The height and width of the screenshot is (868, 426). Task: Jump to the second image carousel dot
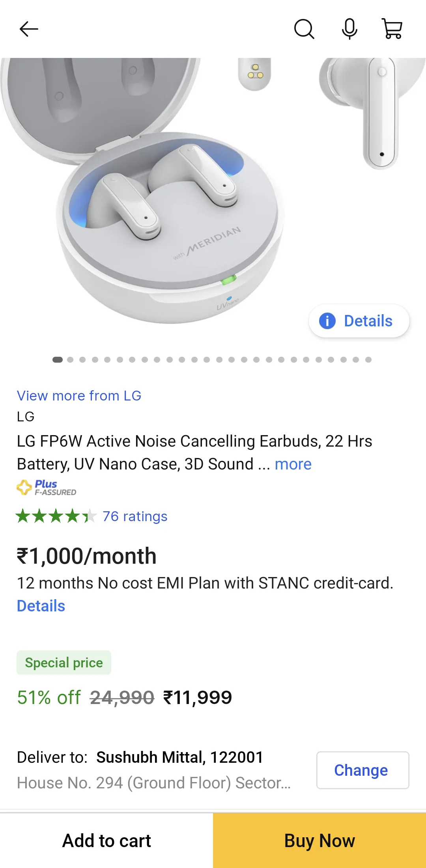(70, 359)
